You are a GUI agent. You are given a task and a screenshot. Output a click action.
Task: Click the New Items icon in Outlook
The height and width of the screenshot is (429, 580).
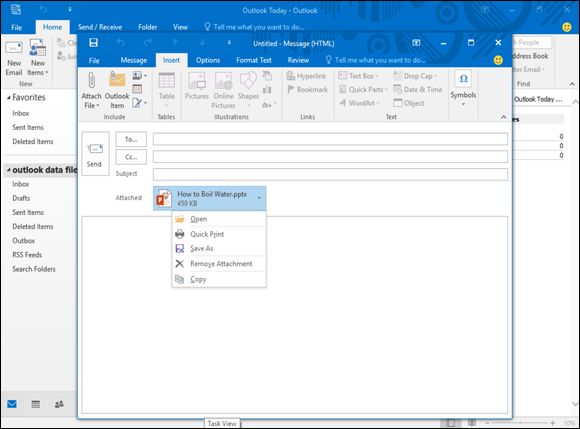(38, 48)
